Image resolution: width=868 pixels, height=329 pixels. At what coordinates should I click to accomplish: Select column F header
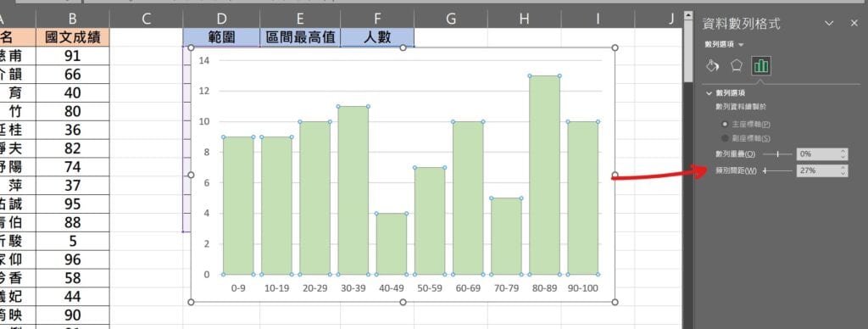[377, 20]
